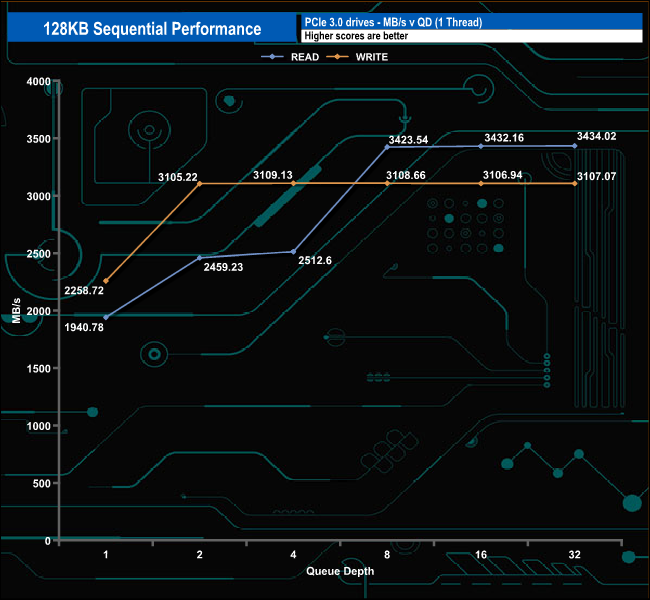The width and height of the screenshot is (650, 600).
Task: Click the 2500 y-axis tick label
Action: click(x=39, y=254)
